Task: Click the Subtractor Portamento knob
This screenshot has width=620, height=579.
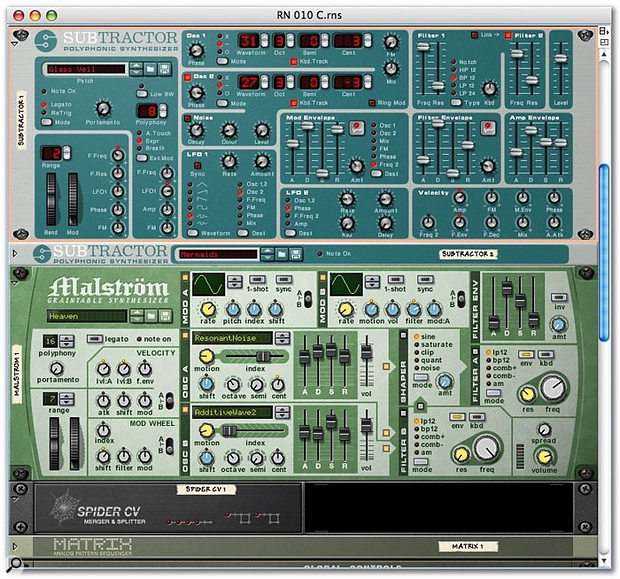Action: (x=103, y=108)
